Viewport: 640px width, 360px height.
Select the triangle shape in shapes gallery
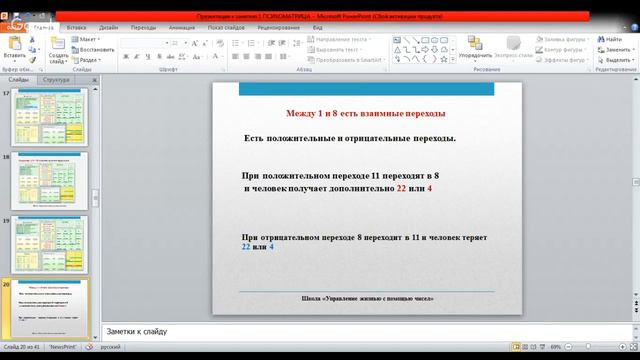click(x=397, y=50)
